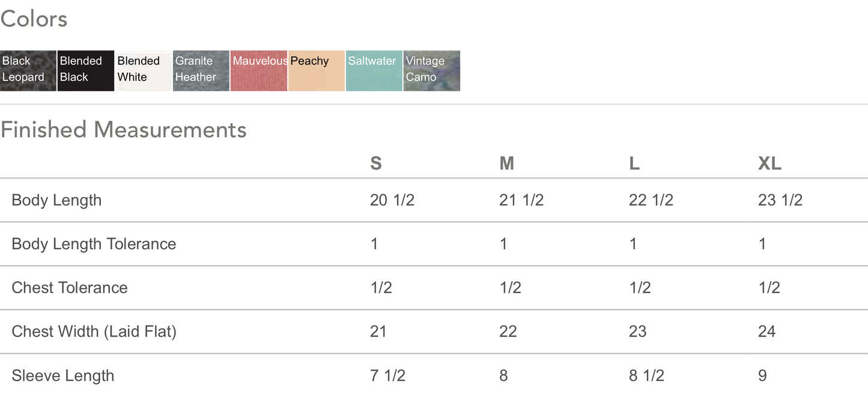Screen dimensions: 868x396
Task: Select the Chest Tolerance row label
Action: [70, 288]
